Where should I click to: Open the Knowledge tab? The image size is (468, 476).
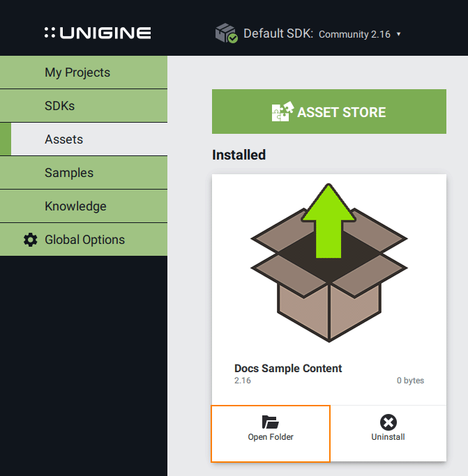coord(84,206)
